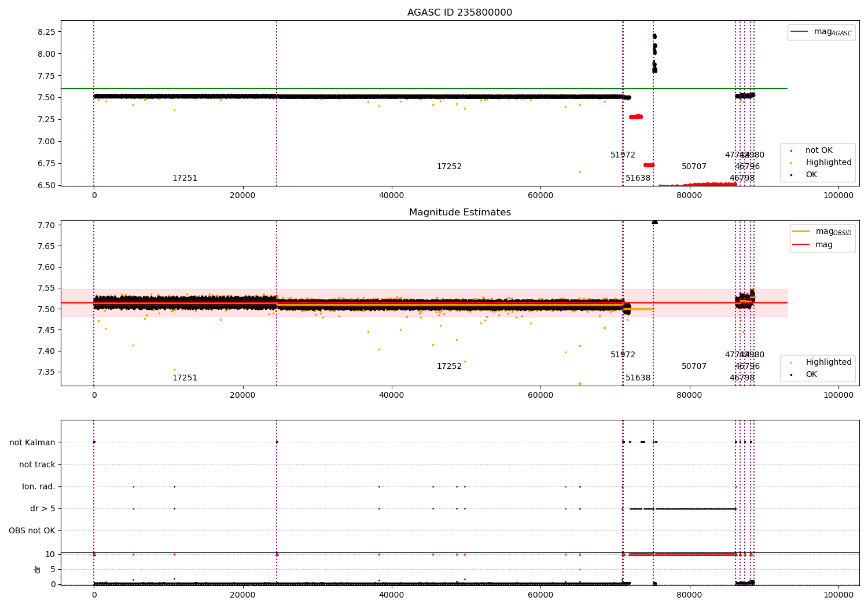Click the y-axis tick value 7.70
The height and width of the screenshot is (608, 868).
click(46, 225)
